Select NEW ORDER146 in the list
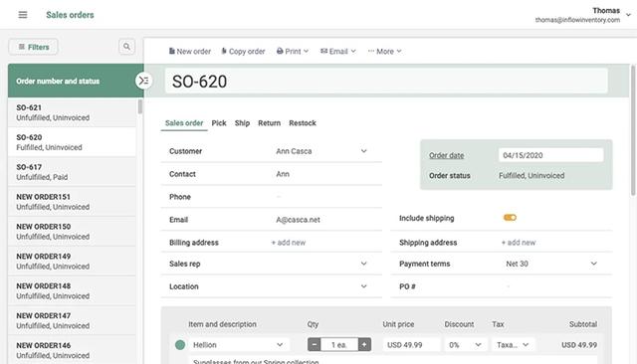The width and height of the screenshot is (637, 364). pyautogui.click(x=72, y=350)
